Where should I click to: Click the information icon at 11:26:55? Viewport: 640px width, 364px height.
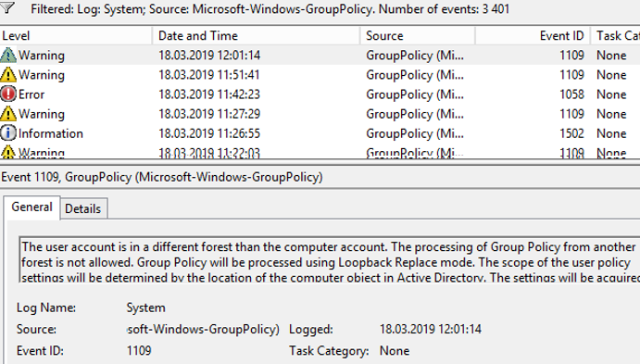(8, 133)
